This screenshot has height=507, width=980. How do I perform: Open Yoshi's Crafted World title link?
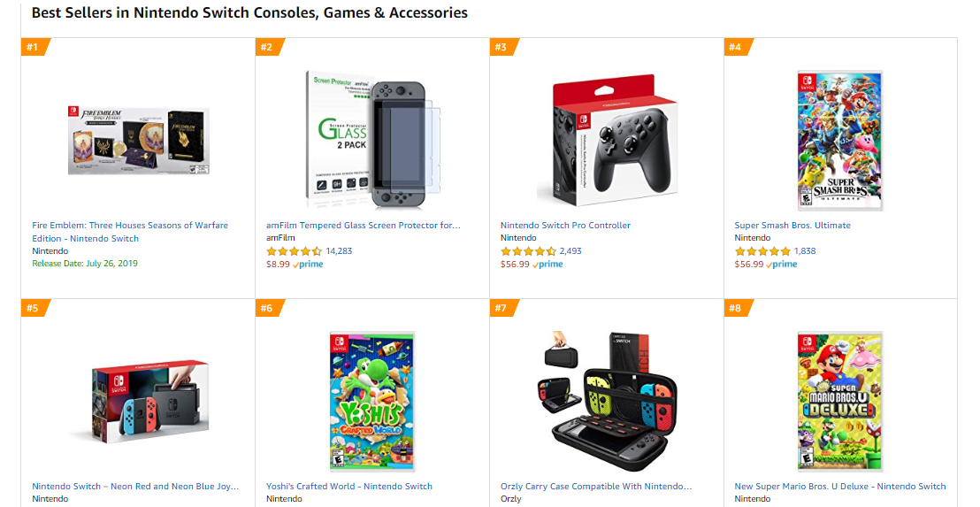click(349, 487)
